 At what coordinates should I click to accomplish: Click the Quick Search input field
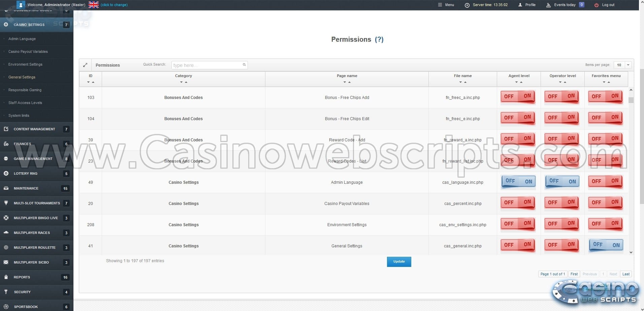(210, 65)
